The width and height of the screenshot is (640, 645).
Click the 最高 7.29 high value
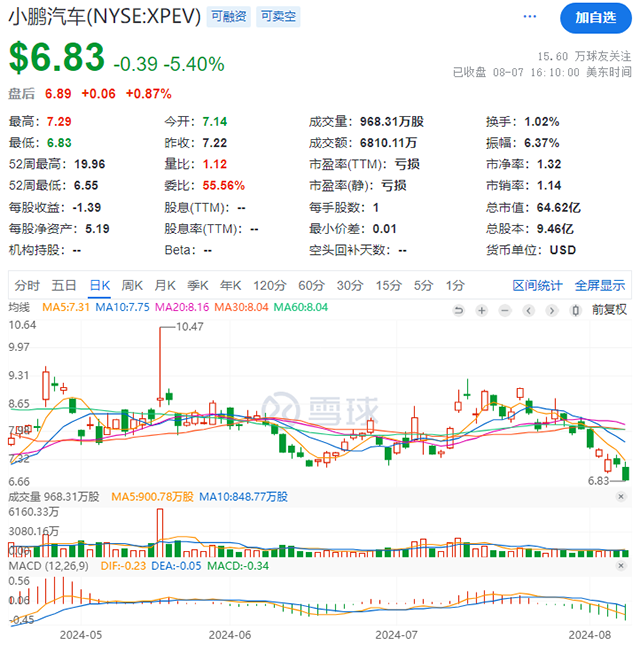pyautogui.click(x=59, y=122)
